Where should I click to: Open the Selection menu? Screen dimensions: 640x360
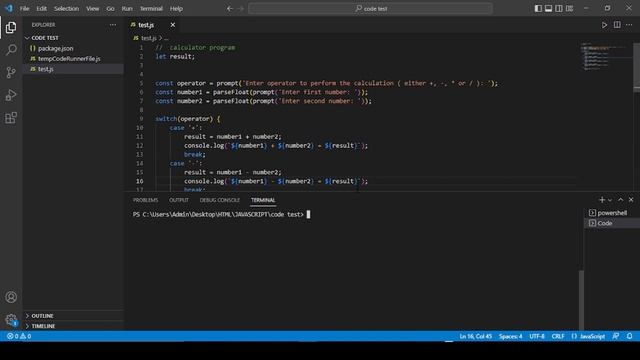67,9
